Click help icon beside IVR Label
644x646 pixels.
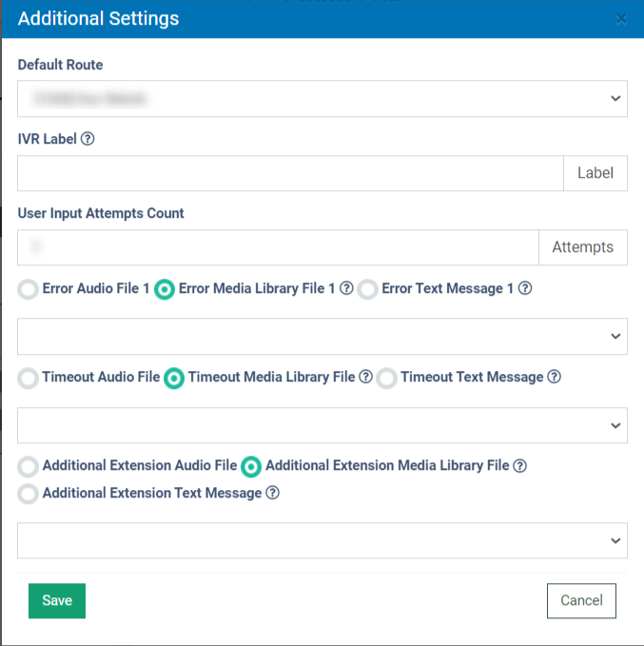88,139
